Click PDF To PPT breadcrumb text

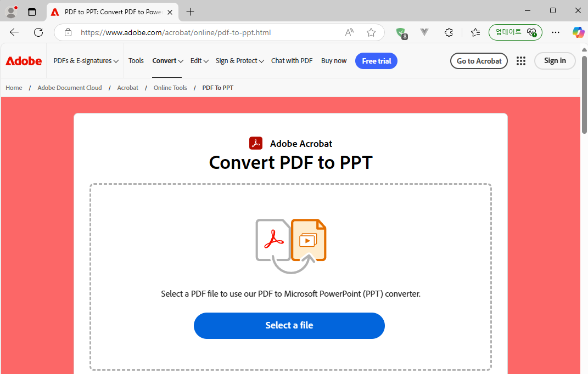pos(218,88)
